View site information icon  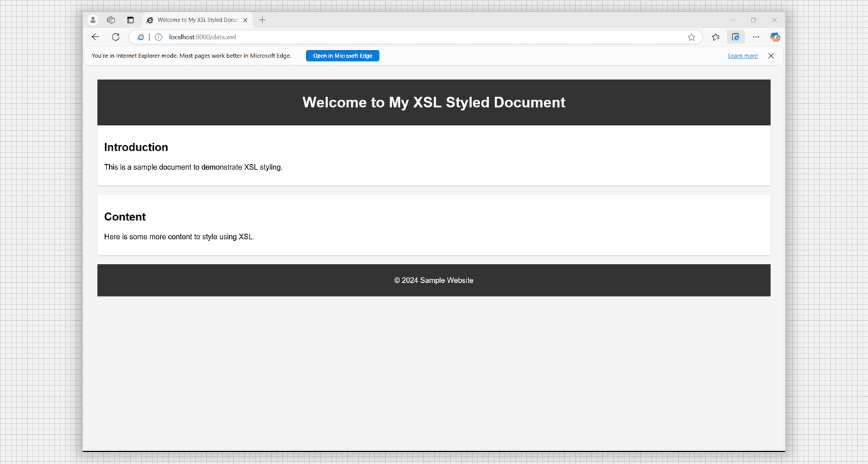point(159,37)
